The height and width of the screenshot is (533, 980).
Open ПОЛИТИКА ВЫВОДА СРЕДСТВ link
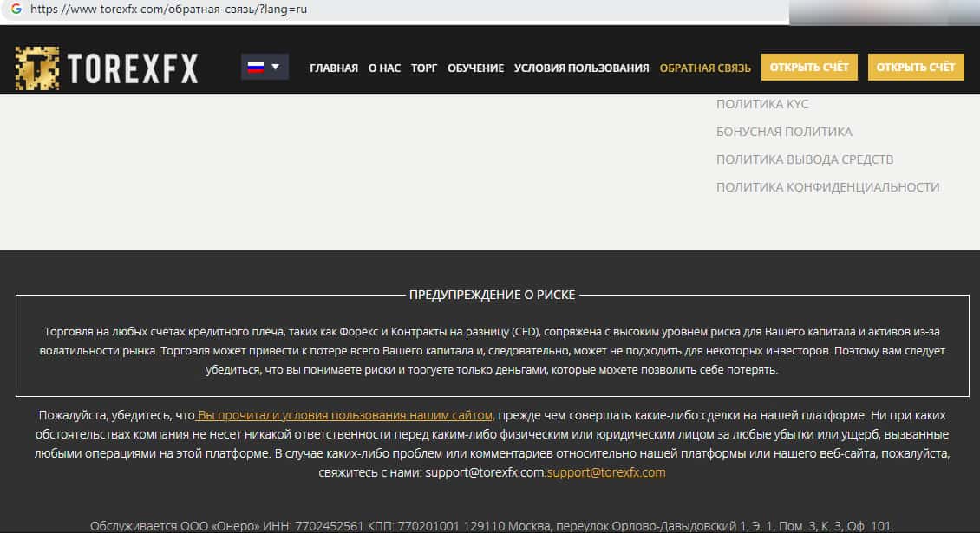click(805, 159)
